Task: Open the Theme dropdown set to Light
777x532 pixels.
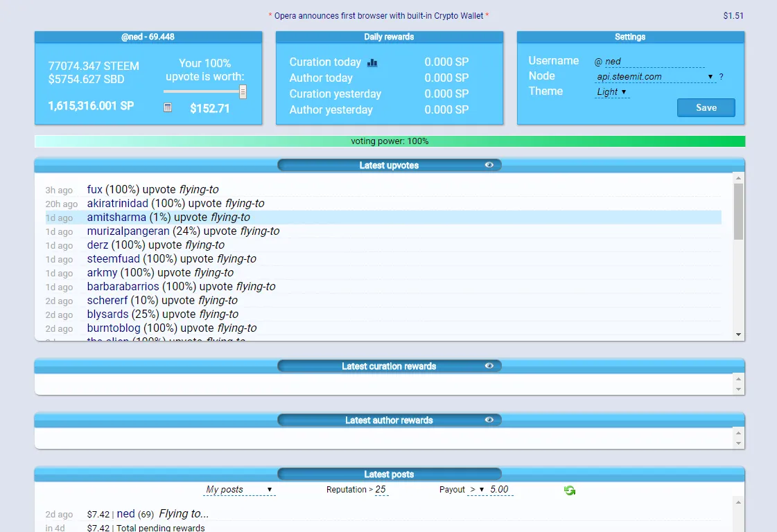Action: (612, 92)
